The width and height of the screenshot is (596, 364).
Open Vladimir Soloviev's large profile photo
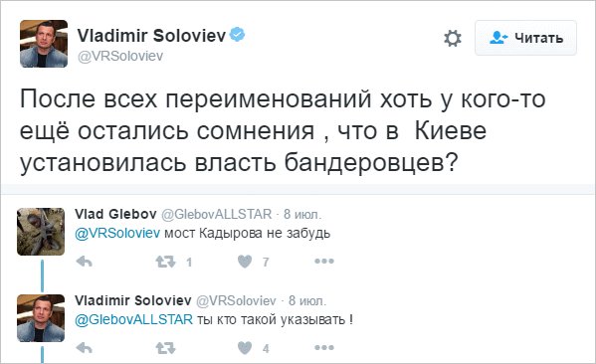[x=44, y=44]
